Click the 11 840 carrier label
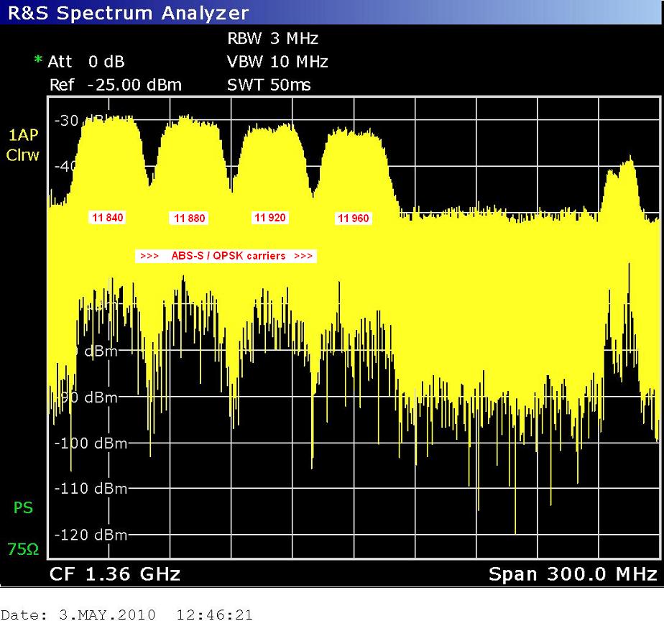This screenshot has height=644, width=664. pos(107,217)
